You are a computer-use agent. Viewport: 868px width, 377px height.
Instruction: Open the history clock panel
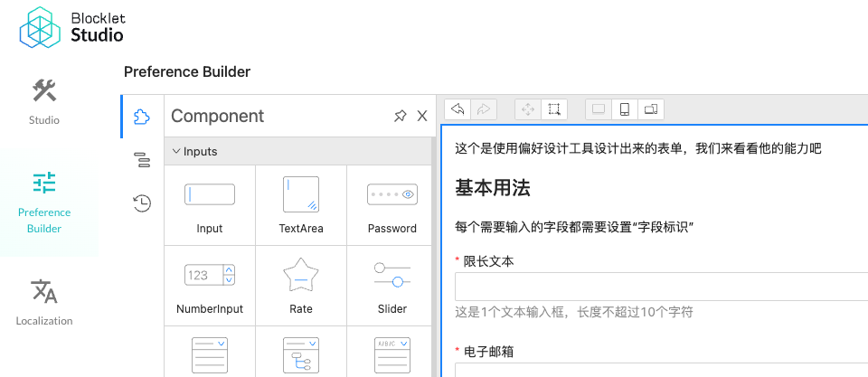coord(141,203)
